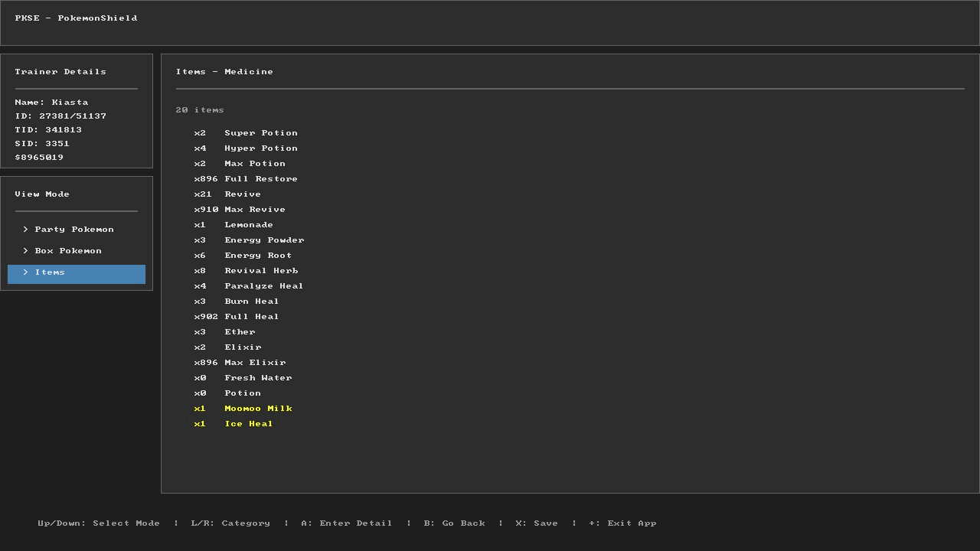Click the 20 items count label

pyautogui.click(x=200, y=110)
